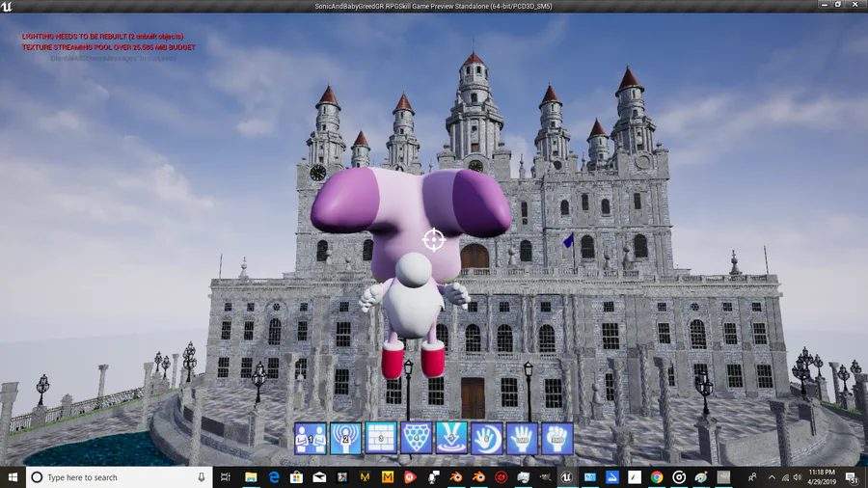Open the second Blender icon on taskbar
The width and height of the screenshot is (868, 488).
pyautogui.click(x=478, y=477)
